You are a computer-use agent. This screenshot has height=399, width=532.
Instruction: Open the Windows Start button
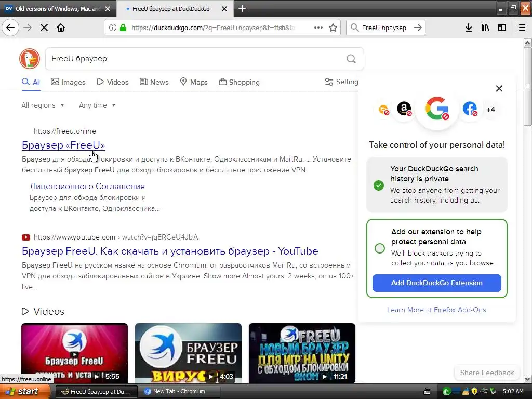25,392
